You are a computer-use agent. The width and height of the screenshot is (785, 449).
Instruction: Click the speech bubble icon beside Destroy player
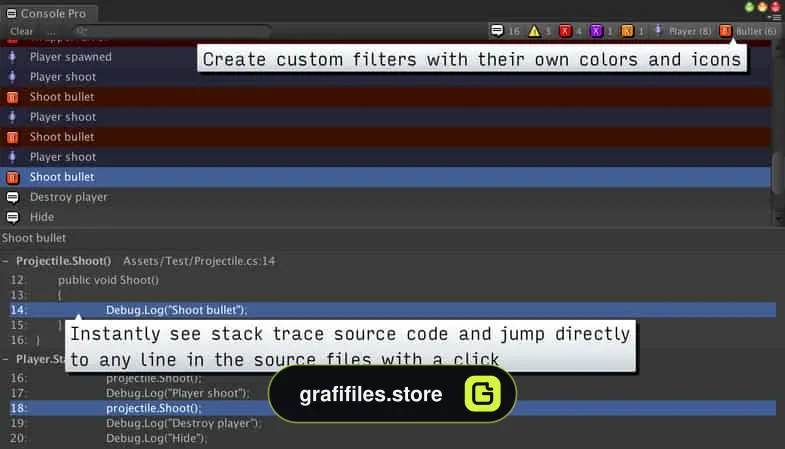(13, 197)
